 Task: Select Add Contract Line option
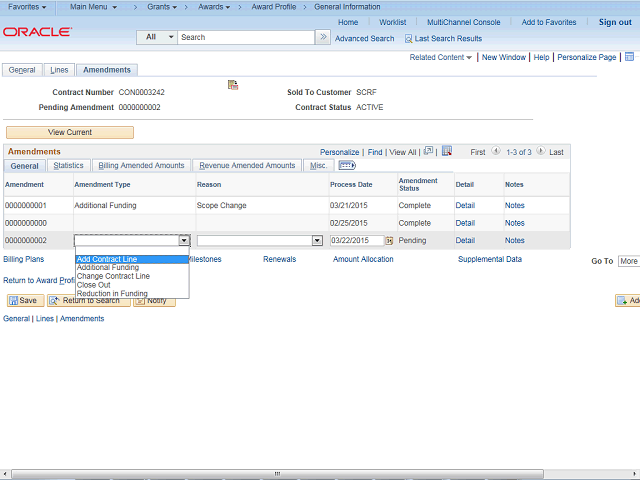coord(132,259)
